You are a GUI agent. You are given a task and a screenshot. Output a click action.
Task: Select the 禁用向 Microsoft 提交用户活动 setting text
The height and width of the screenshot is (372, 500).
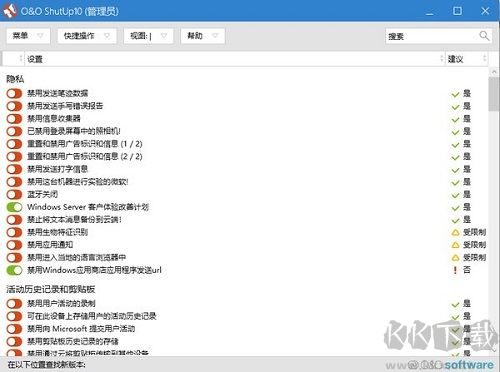click(81, 329)
